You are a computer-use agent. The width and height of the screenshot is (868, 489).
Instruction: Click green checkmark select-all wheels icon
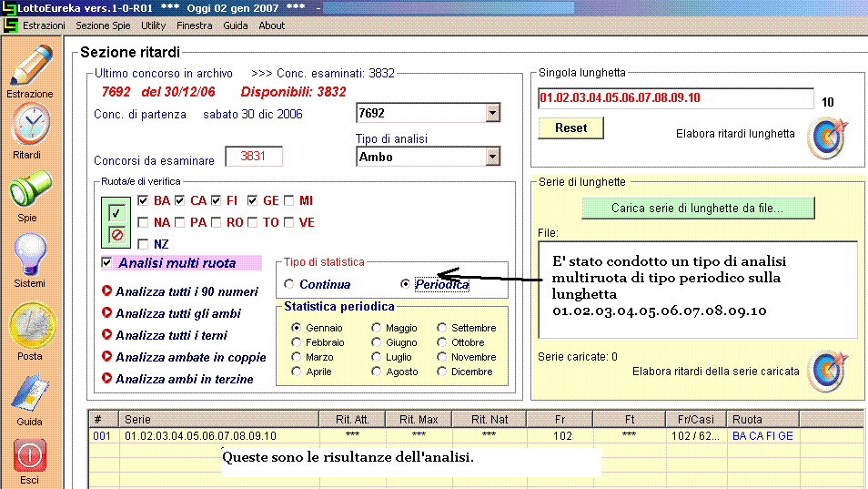[116, 213]
